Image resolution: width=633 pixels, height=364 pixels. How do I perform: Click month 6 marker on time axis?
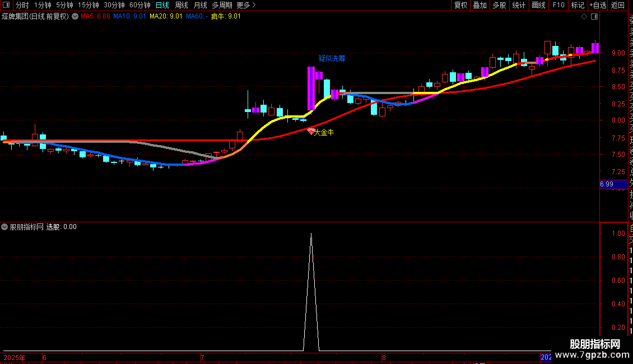[44, 357]
